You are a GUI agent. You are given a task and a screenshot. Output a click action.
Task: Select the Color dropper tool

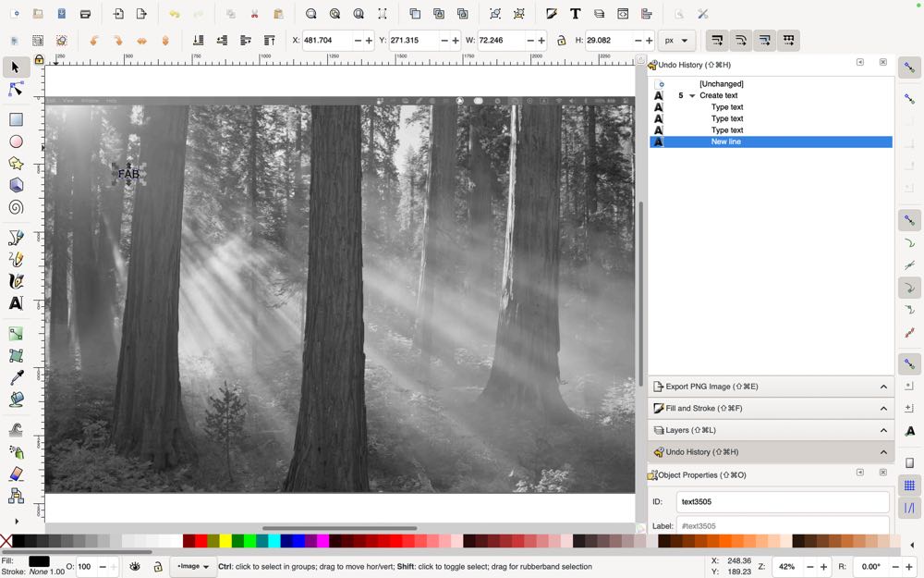pos(16,377)
